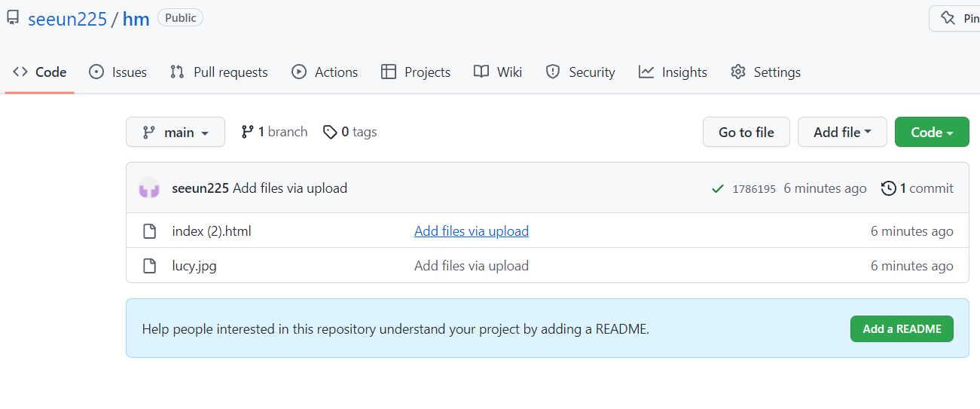This screenshot has width=980, height=409.
Task: Open the green Code dropdown
Action: coord(932,132)
